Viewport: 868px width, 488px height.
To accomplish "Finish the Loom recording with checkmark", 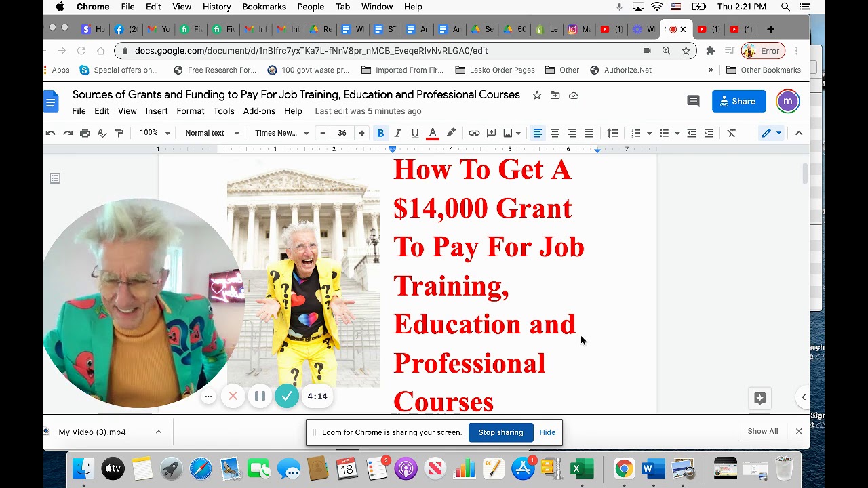I will pyautogui.click(x=287, y=396).
